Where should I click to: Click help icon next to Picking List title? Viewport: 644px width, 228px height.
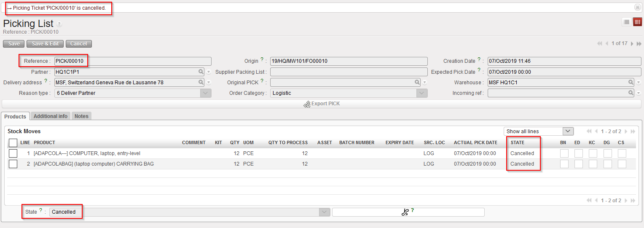(59, 24)
